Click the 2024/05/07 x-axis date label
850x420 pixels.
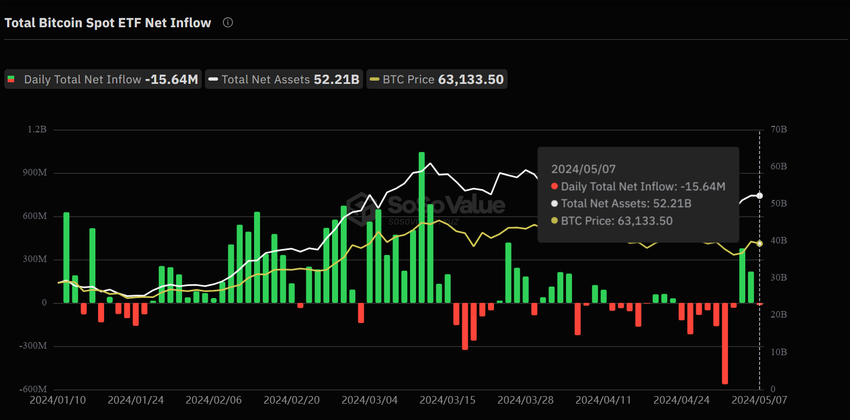[785, 400]
